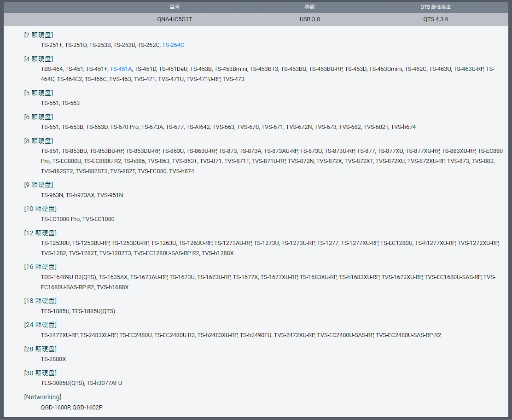Click the [8 颗硬盘] section heading
Image resolution: width=512 pixels, height=420 pixels.
(39, 141)
